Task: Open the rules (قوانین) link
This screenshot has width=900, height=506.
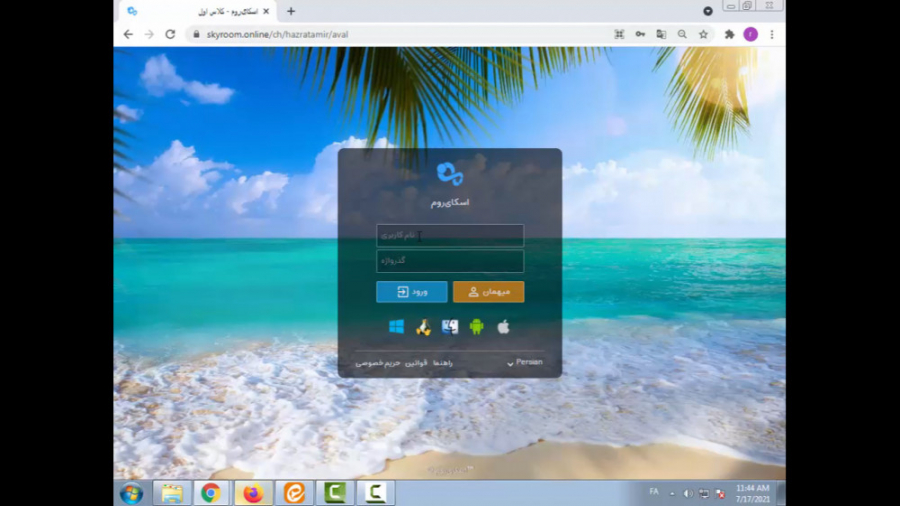Action: pos(416,363)
